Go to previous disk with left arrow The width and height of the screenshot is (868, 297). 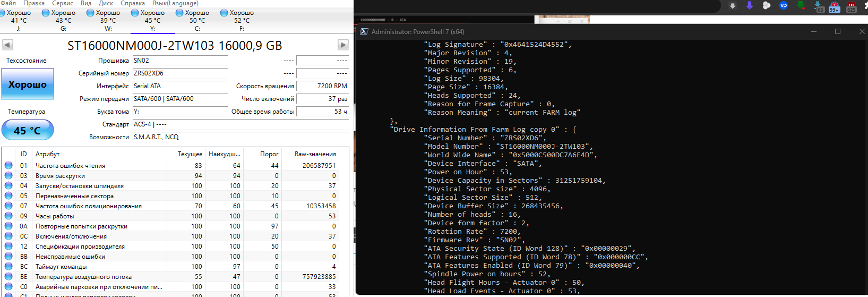[7, 45]
